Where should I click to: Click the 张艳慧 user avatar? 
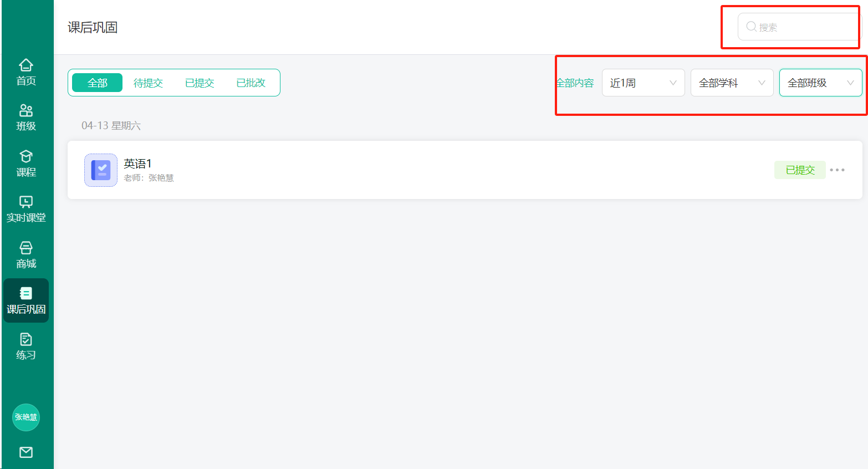tap(26, 417)
